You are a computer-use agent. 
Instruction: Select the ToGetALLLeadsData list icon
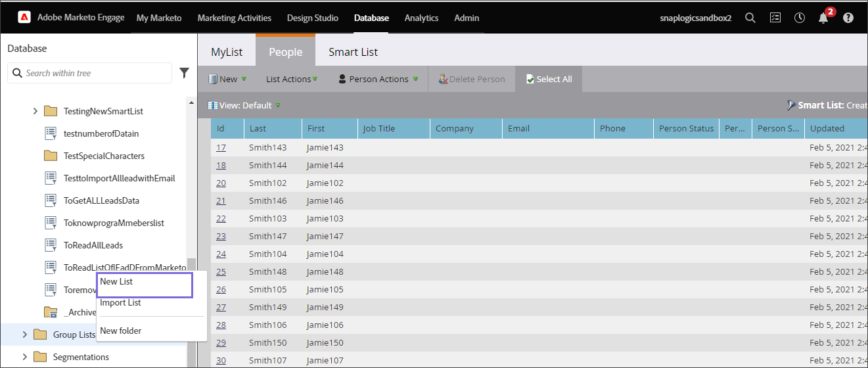coord(51,200)
